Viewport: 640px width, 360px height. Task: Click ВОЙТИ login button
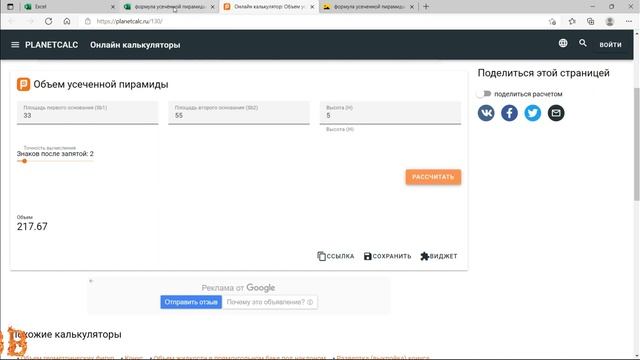[x=610, y=44]
